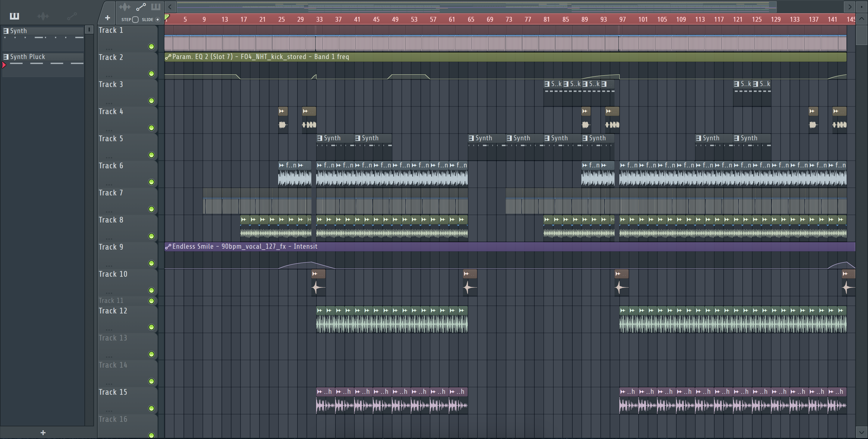Show automation clips in the picker panel
Screen dimensions: 868x439
(x=72, y=16)
